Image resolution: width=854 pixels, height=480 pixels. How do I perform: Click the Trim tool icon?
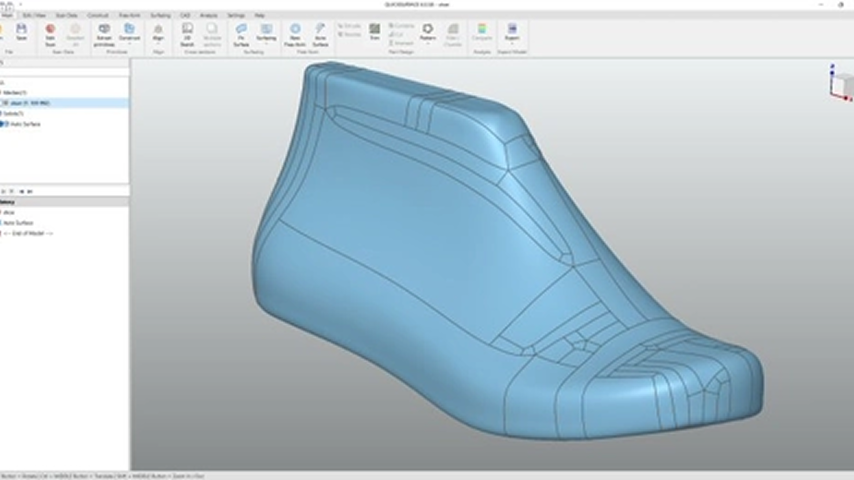click(x=375, y=32)
